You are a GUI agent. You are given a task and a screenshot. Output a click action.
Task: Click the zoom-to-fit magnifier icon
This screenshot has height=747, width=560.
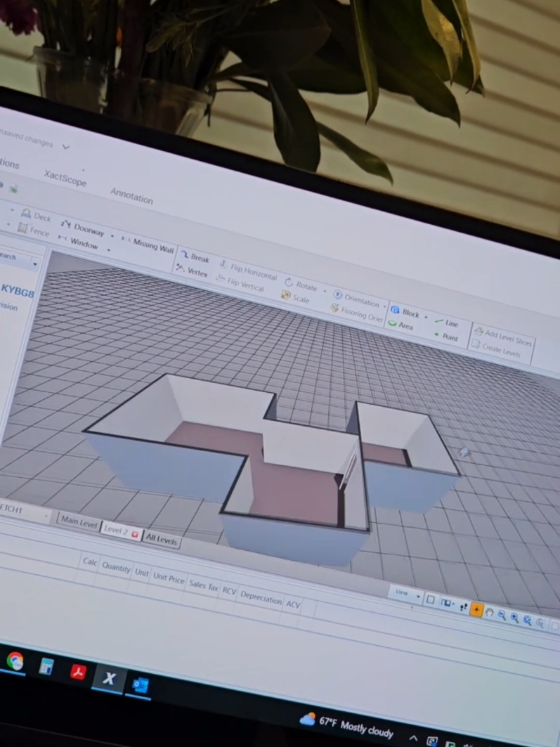click(x=527, y=621)
